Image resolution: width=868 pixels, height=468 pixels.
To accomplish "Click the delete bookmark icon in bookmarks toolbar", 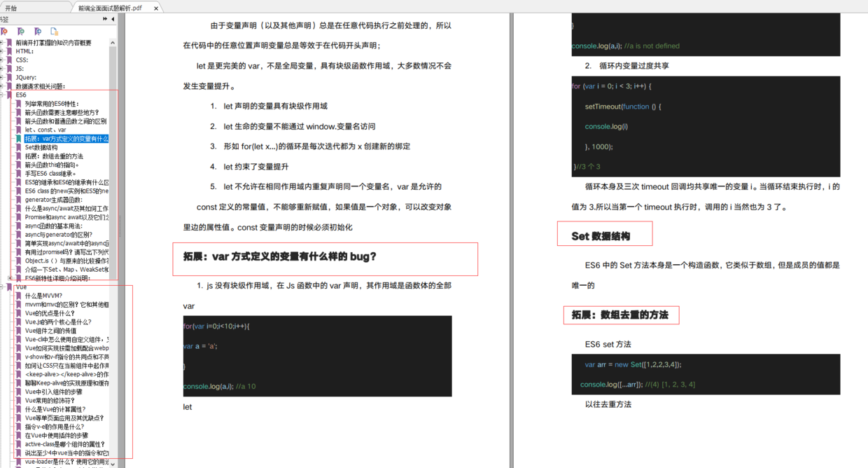I will [3, 32].
